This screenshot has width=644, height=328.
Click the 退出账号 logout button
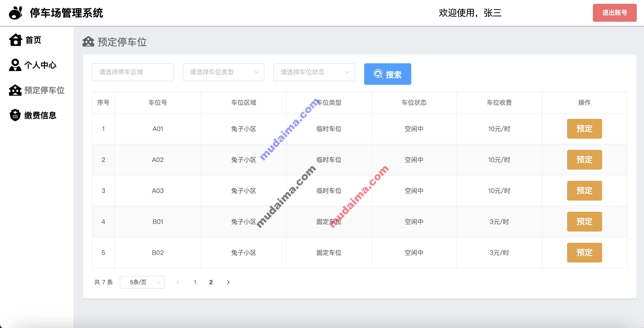[614, 13]
